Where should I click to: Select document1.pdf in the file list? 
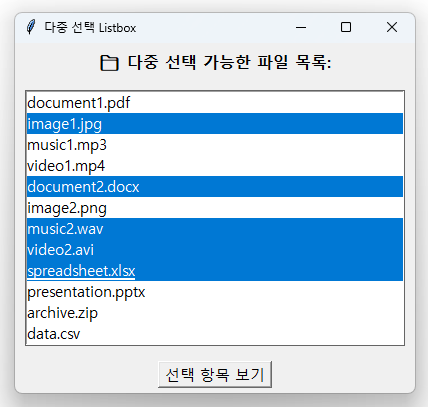point(215,103)
